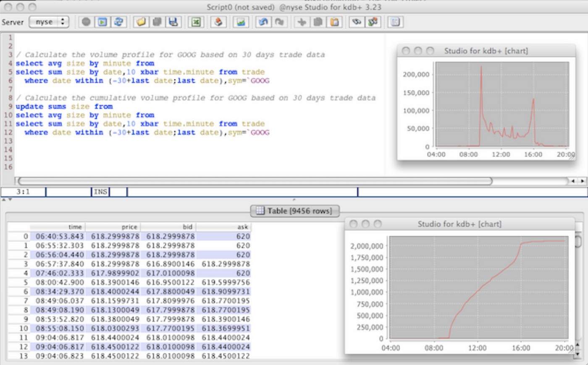Image resolution: width=588 pixels, height=365 pixels.
Task: Stop the running query with the grey circle icon
Action: (x=86, y=22)
